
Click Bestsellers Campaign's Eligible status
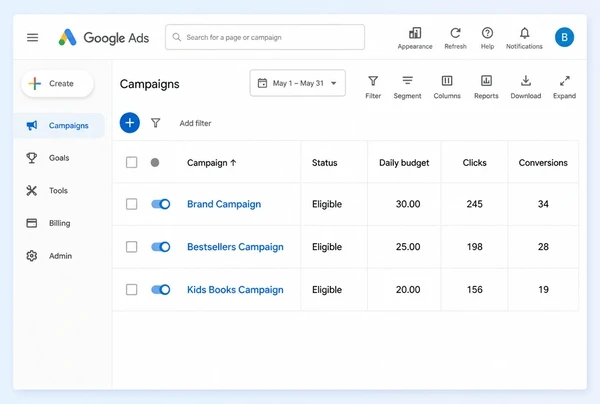point(327,247)
